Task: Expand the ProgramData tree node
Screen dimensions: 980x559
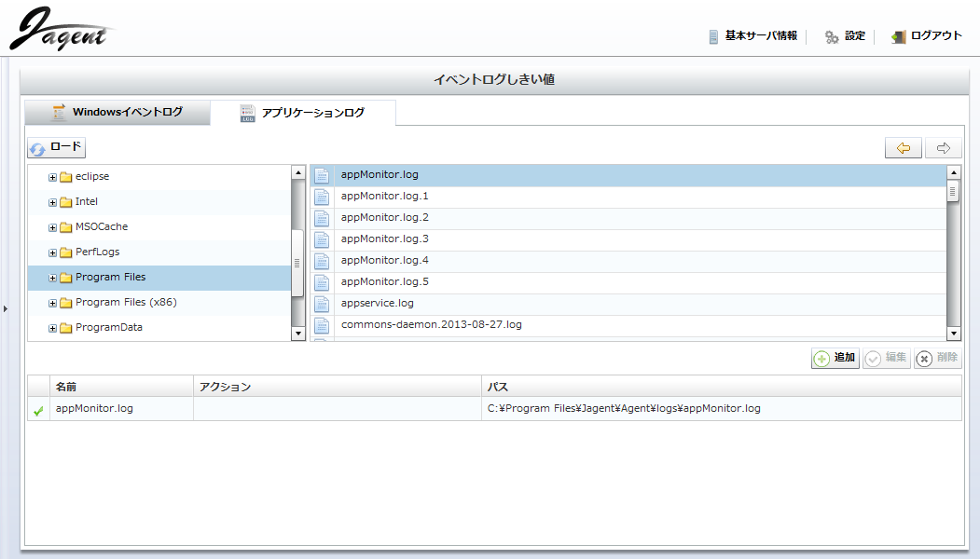Action: 52,328
